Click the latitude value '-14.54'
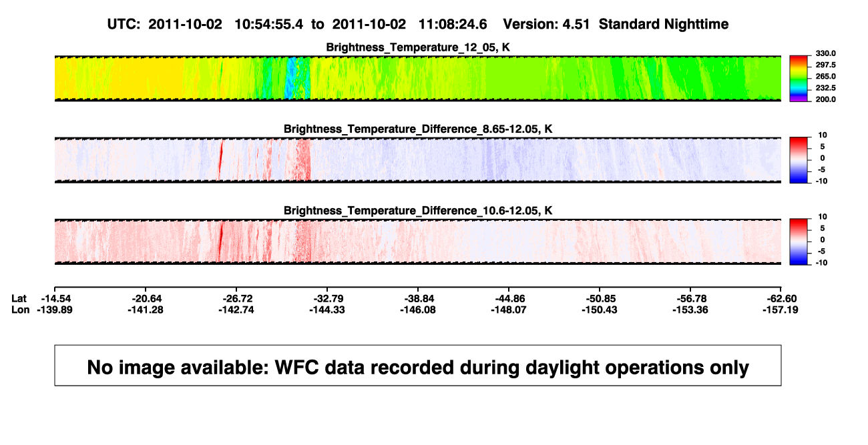Image resolution: width=868 pixels, height=445 pixels. tap(57, 298)
